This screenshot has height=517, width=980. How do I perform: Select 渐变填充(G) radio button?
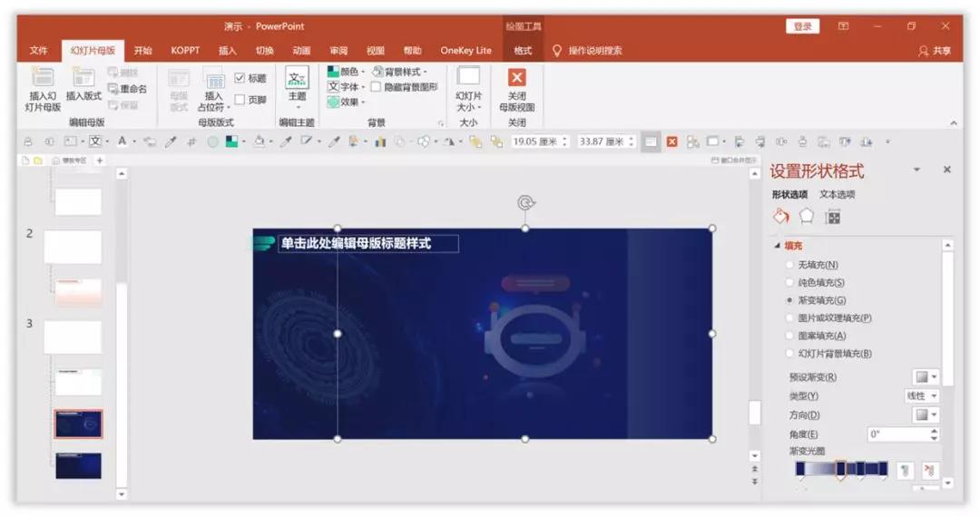tap(789, 300)
